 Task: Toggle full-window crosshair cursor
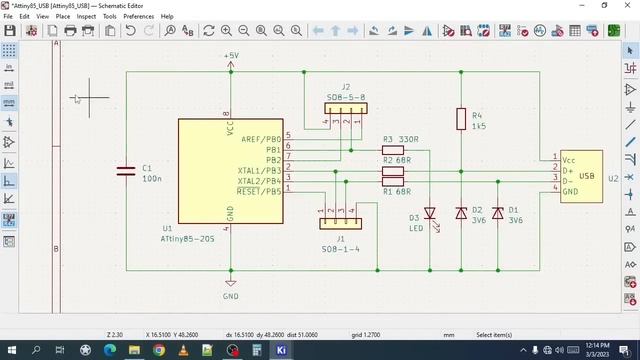point(9,122)
